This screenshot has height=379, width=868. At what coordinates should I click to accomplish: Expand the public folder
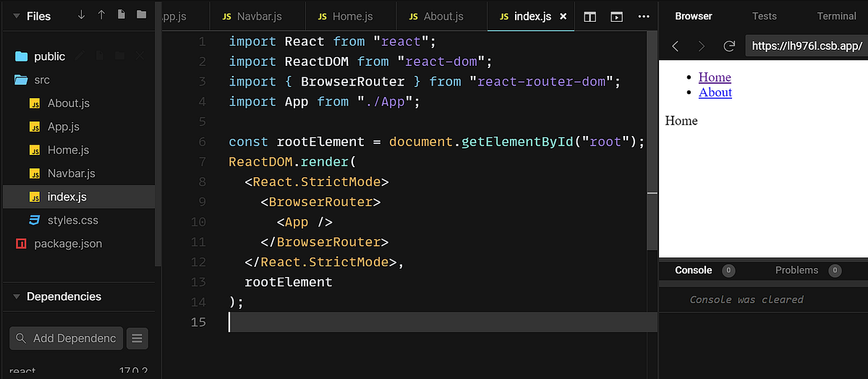[49, 56]
